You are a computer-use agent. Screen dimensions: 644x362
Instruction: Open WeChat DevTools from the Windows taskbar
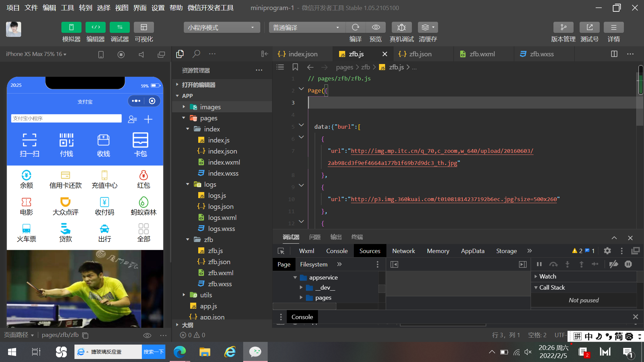click(x=255, y=352)
